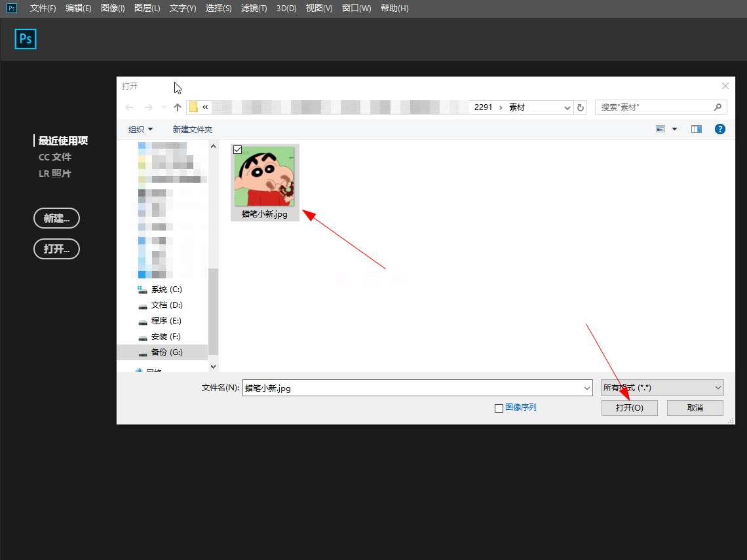Open the help question mark icon
Viewport: 747px width, 560px height.
click(x=719, y=130)
